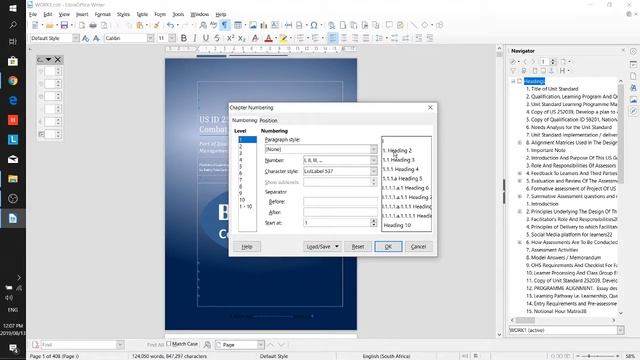
Task: Open the dialog's Paragraph style dropdown
Action: click(373, 149)
